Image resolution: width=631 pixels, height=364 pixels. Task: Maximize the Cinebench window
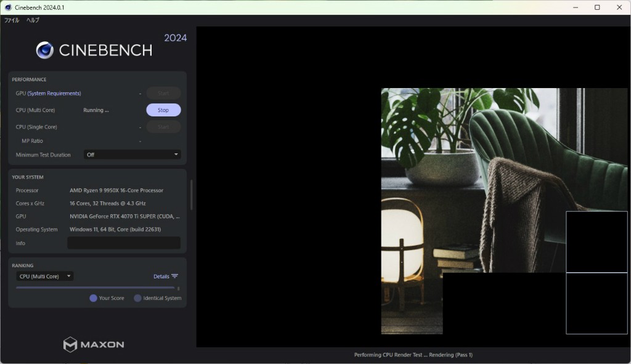pyautogui.click(x=597, y=7)
